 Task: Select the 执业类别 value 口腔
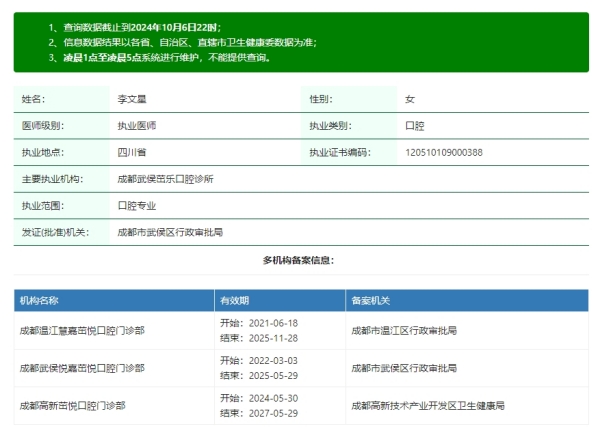[415, 125]
